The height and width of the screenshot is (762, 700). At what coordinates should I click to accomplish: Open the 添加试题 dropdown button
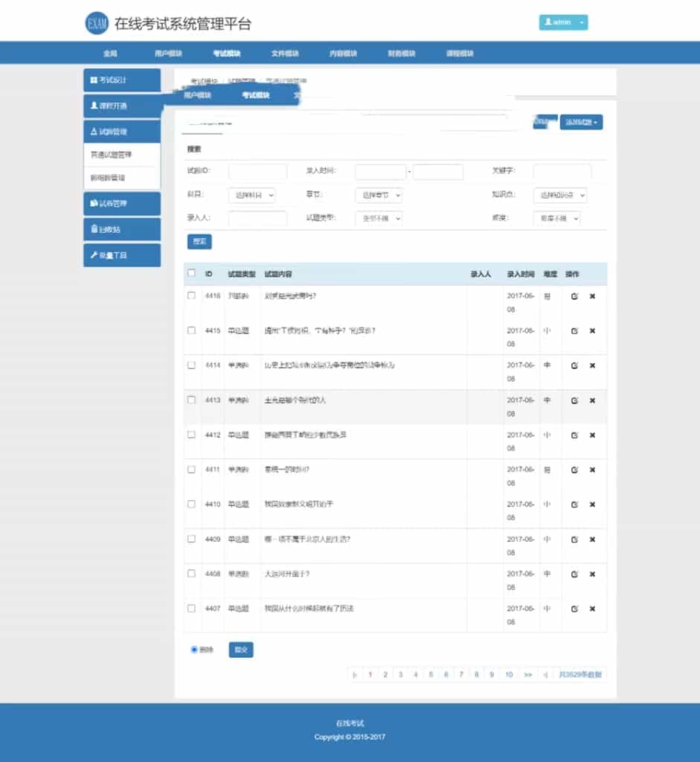(x=581, y=122)
